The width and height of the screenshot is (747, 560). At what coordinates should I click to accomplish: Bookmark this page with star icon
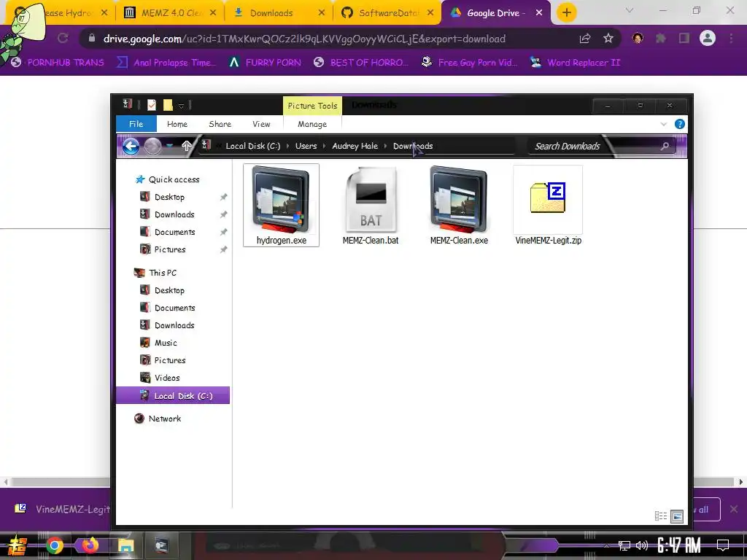pyautogui.click(x=608, y=39)
